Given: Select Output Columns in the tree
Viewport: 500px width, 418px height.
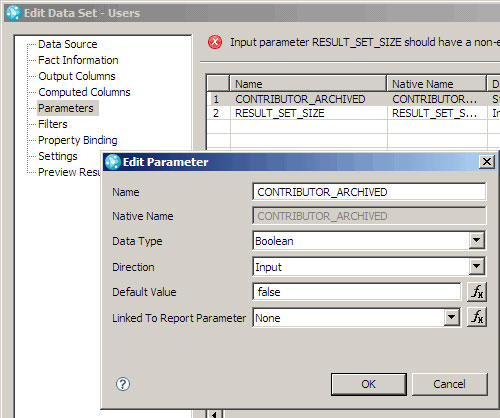Looking at the screenshot, I should pos(77,76).
